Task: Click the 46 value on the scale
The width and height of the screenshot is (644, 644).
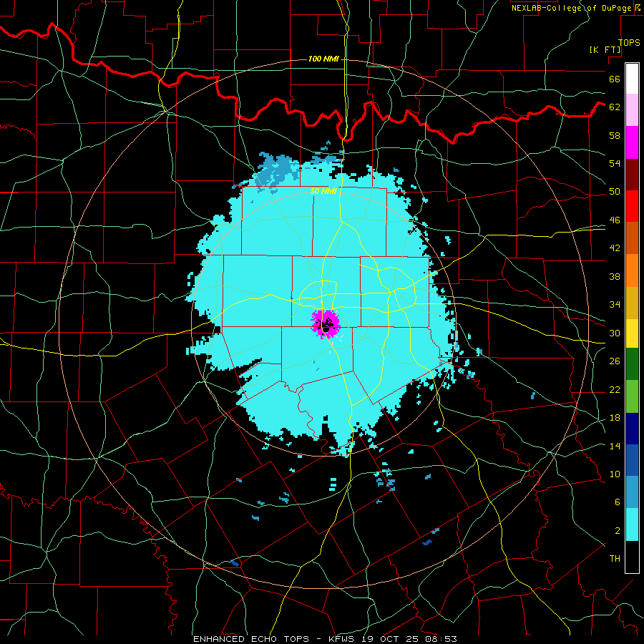Action: [615, 220]
